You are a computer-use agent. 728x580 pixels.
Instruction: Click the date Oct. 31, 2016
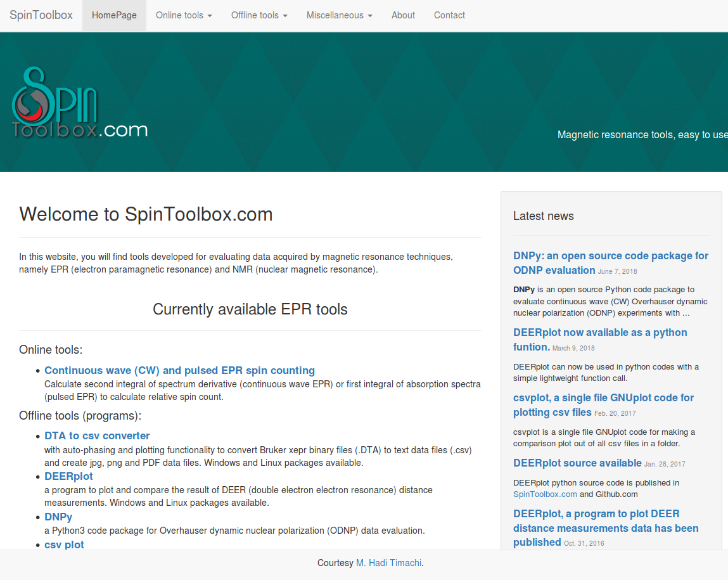(584, 543)
